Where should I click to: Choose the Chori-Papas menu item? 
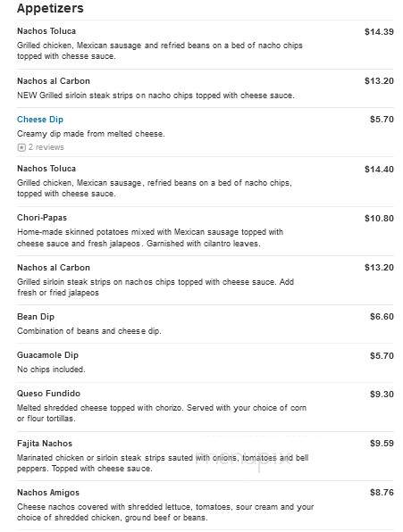pyautogui.click(x=42, y=218)
